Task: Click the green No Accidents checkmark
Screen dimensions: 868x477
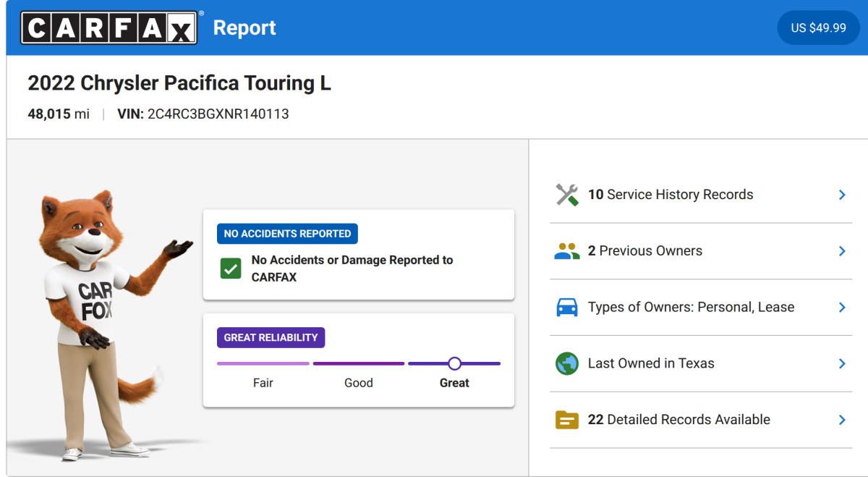Action: pyautogui.click(x=231, y=269)
